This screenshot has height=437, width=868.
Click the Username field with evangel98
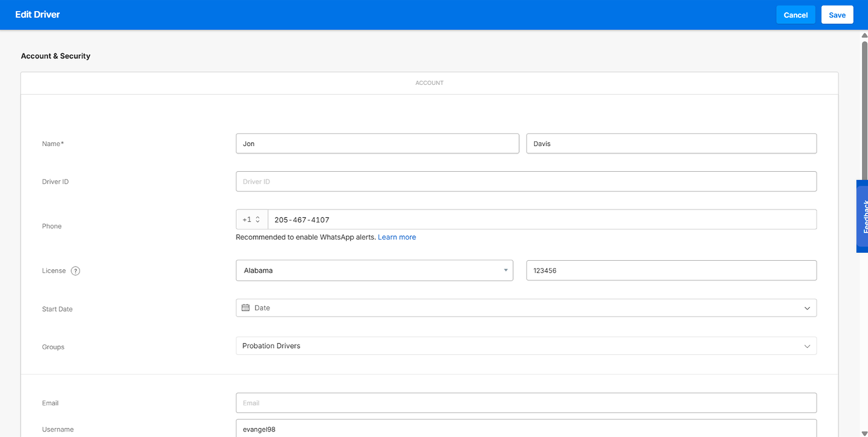526,429
